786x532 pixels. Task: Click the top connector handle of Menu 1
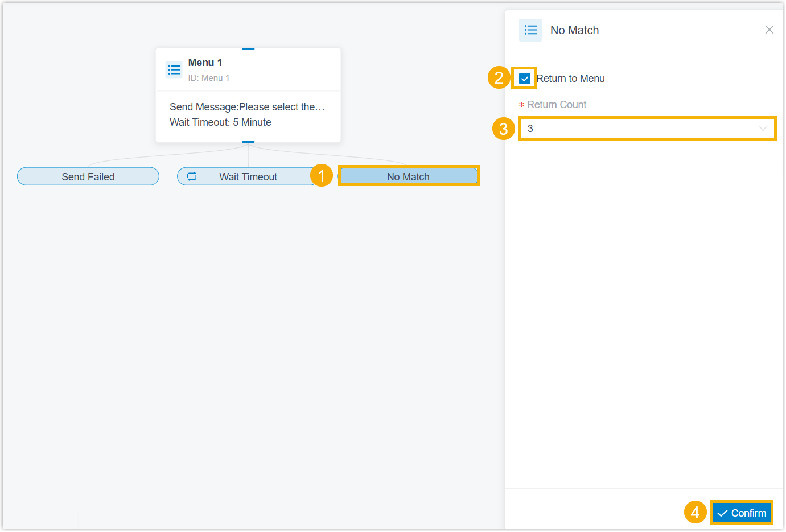pyautogui.click(x=248, y=49)
